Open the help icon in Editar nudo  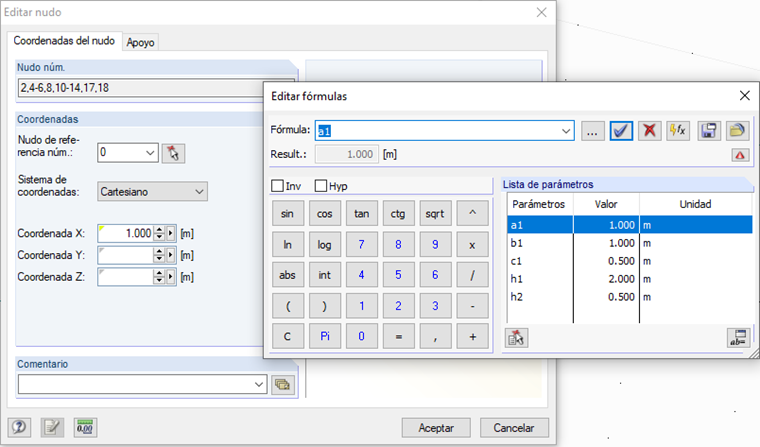point(20,427)
